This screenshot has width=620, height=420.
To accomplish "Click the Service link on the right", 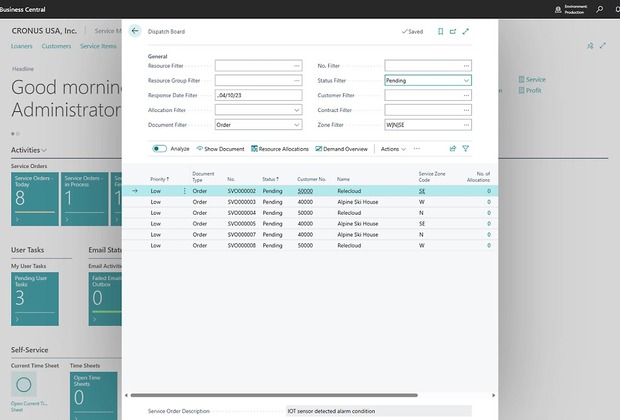I will [x=532, y=79].
